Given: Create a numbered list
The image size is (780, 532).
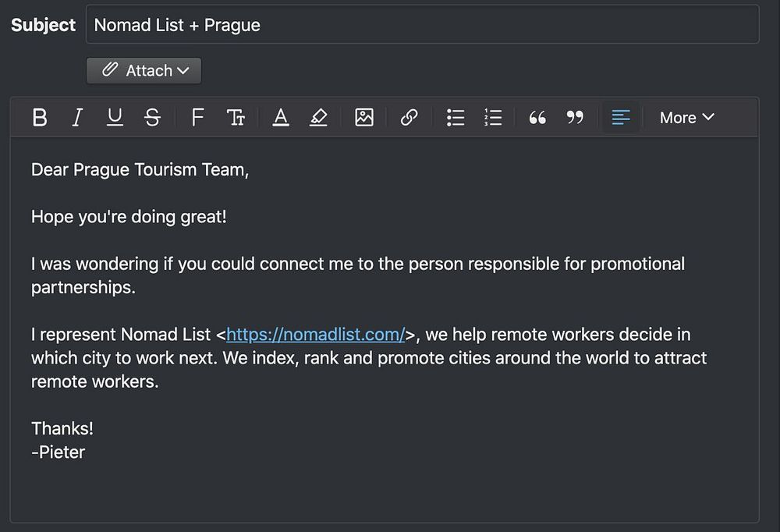Looking at the screenshot, I should coord(493,118).
